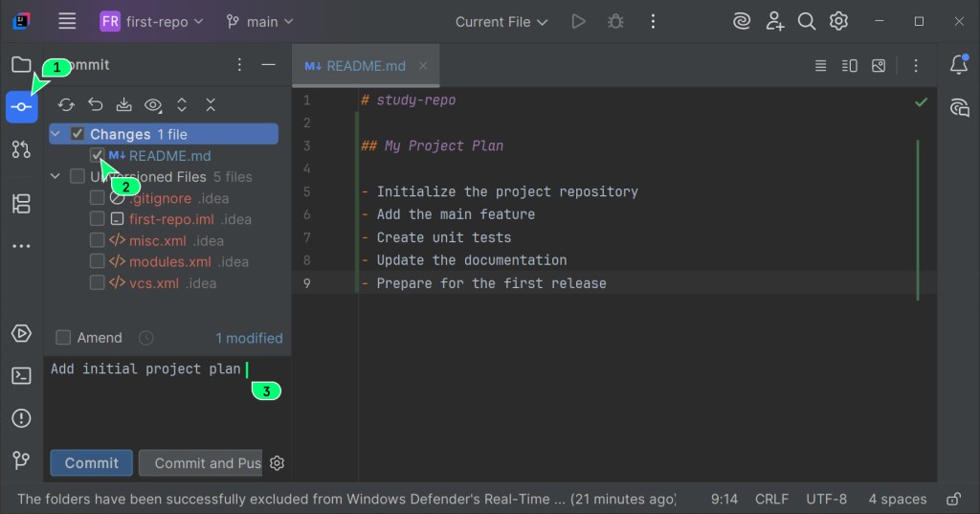Screen dimensions: 980x514
Task: Check the misc.xml checkbox
Action: [97, 240]
